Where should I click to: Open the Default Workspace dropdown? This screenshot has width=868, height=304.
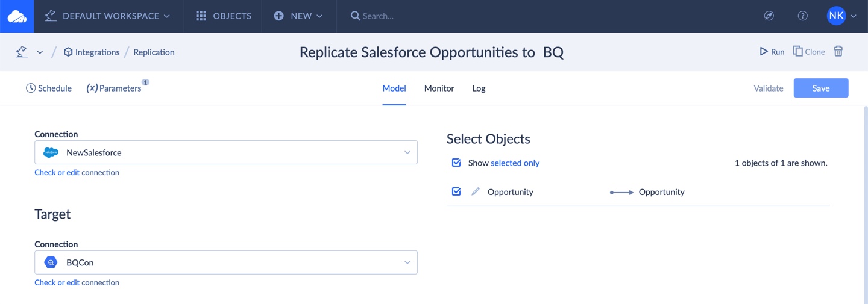(x=108, y=16)
